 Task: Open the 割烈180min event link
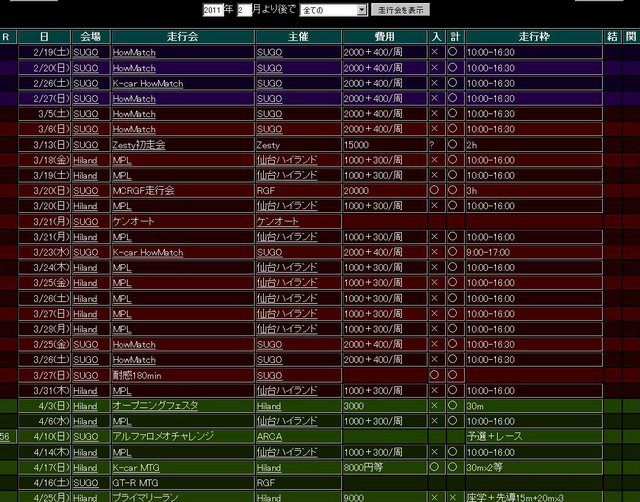tap(138, 375)
